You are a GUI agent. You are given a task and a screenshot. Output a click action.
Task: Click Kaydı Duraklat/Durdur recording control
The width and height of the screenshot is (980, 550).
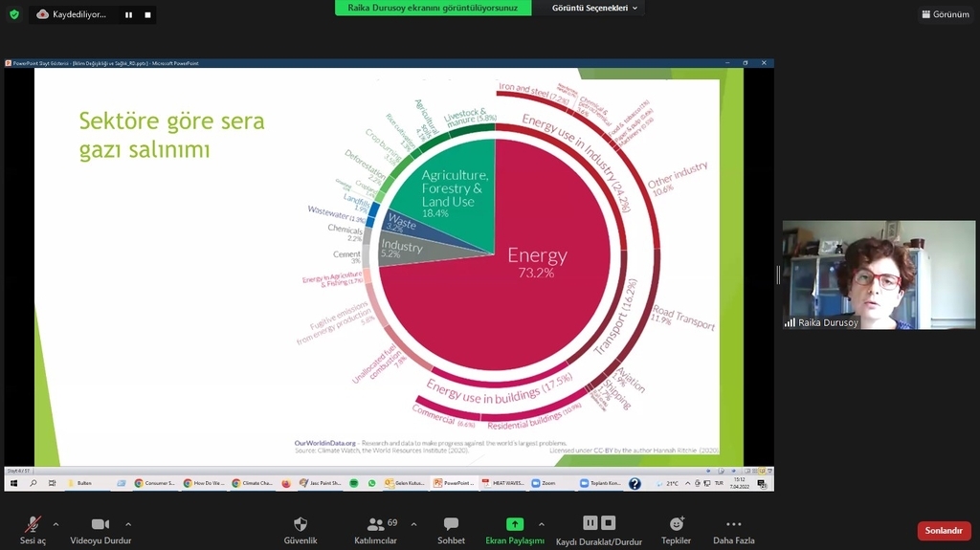pos(599,525)
